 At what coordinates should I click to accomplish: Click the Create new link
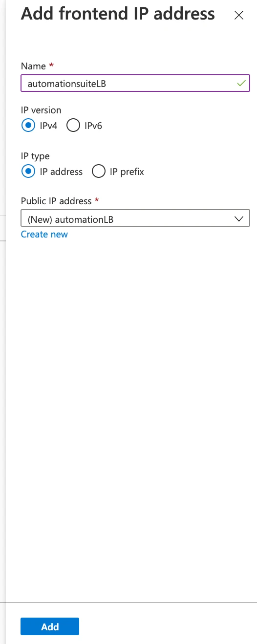pos(44,235)
